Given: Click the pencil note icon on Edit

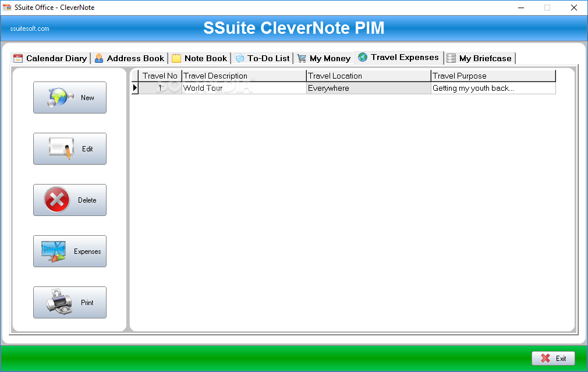Looking at the screenshot, I should pos(61,148).
